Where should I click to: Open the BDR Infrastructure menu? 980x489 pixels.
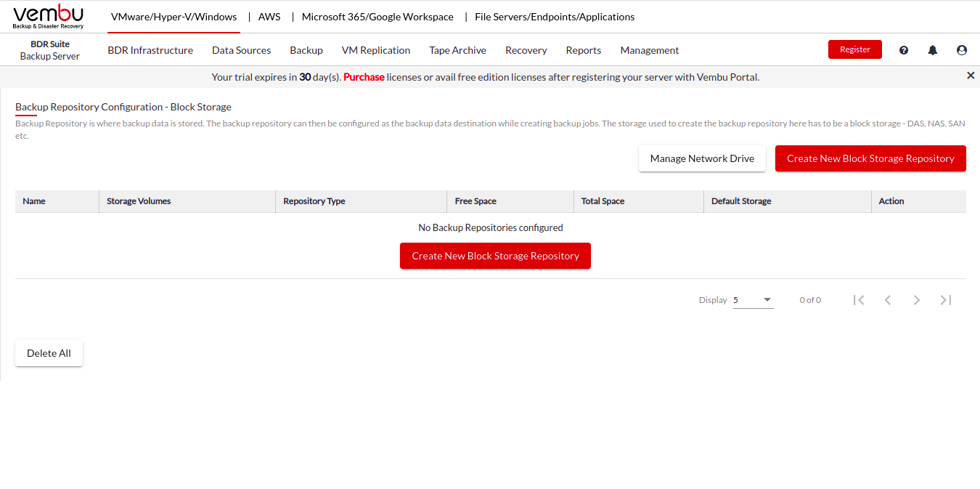pos(150,50)
